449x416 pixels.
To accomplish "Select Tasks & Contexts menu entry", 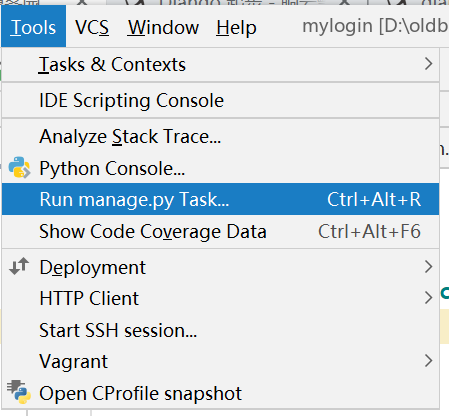I will click(220, 64).
